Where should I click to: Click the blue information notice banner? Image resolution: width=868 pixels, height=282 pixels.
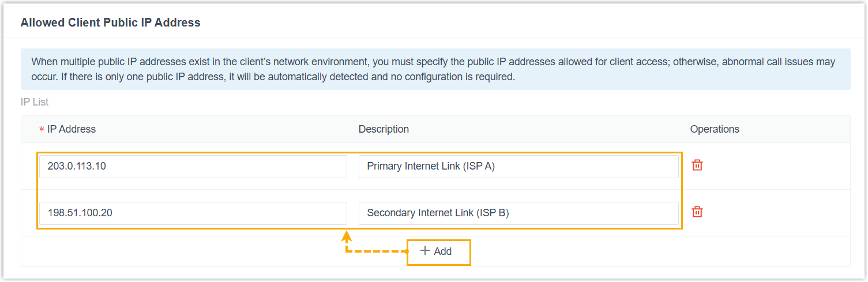pos(435,69)
